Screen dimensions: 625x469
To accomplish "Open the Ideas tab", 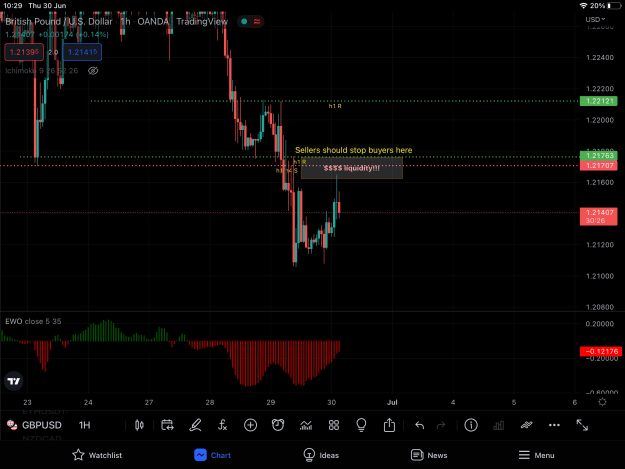I will (321, 455).
